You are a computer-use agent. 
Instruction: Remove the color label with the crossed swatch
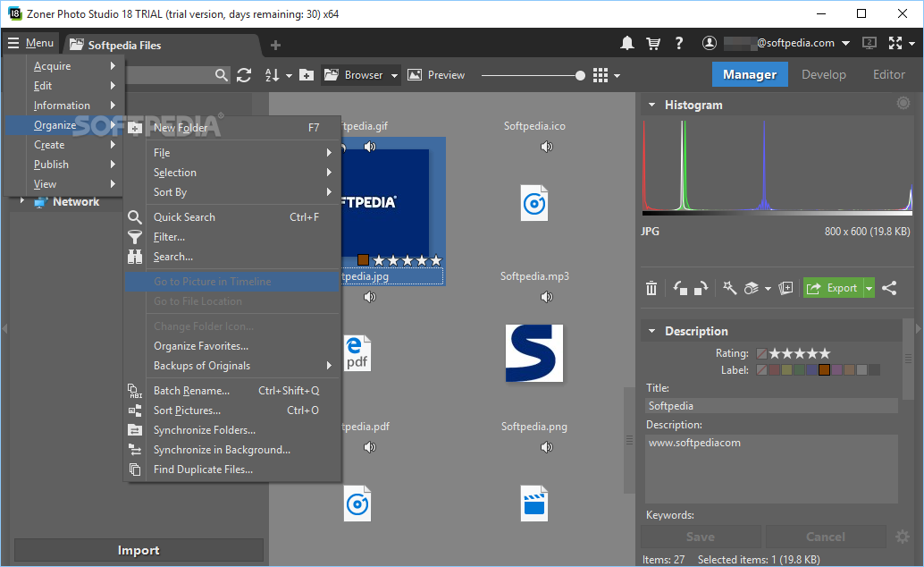762,370
